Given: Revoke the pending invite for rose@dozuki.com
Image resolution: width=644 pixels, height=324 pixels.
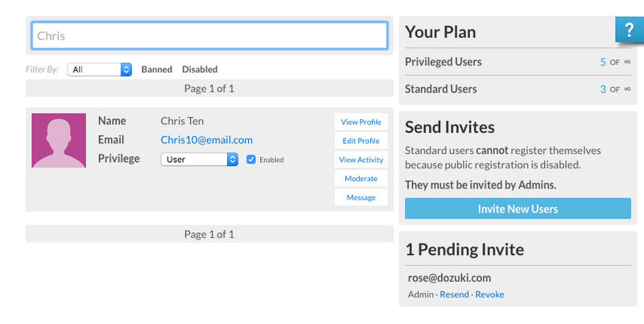Looking at the screenshot, I should (489, 295).
